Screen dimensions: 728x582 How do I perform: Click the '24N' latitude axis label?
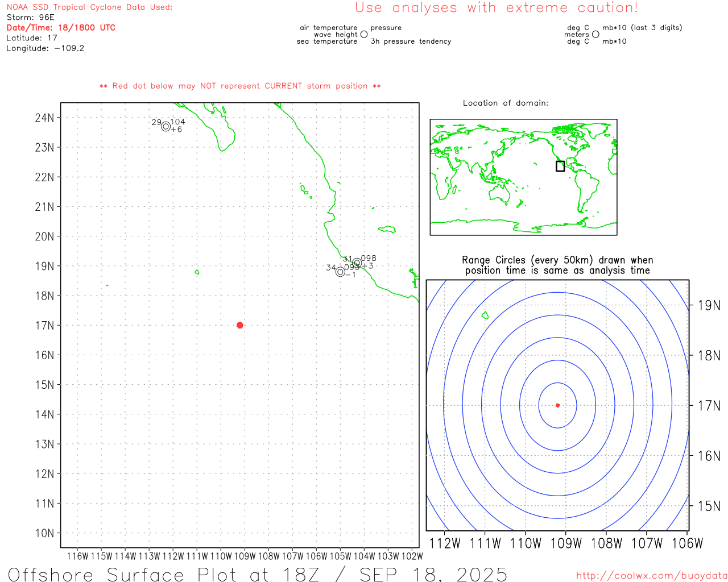click(44, 118)
